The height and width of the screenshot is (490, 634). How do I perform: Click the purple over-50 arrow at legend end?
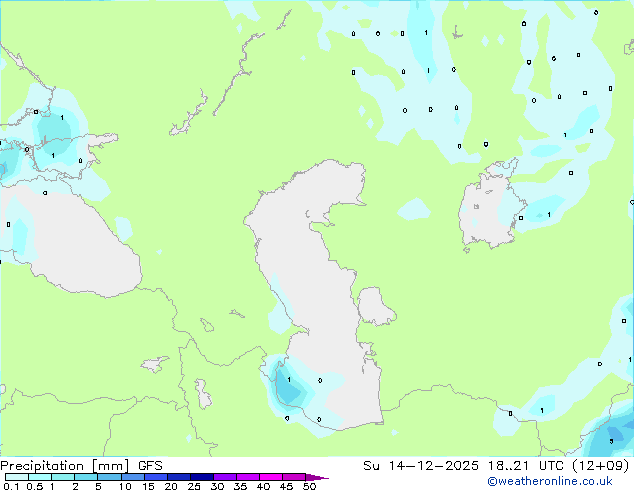[317, 477]
